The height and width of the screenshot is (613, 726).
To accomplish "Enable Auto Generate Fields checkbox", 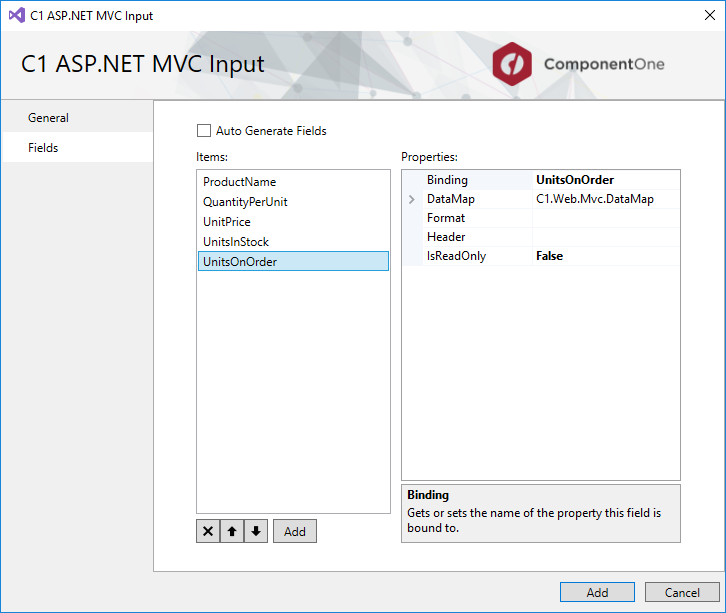I will [x=204, y=131].
